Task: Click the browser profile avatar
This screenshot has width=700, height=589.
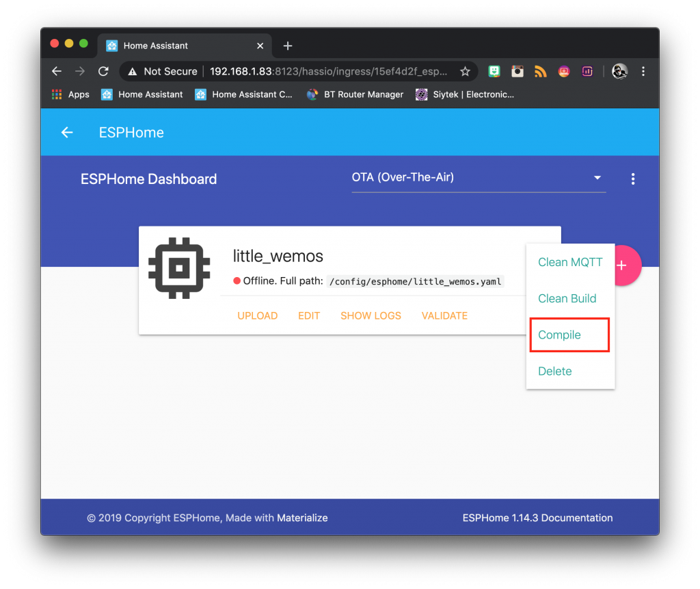Action: tap(619, 72)
